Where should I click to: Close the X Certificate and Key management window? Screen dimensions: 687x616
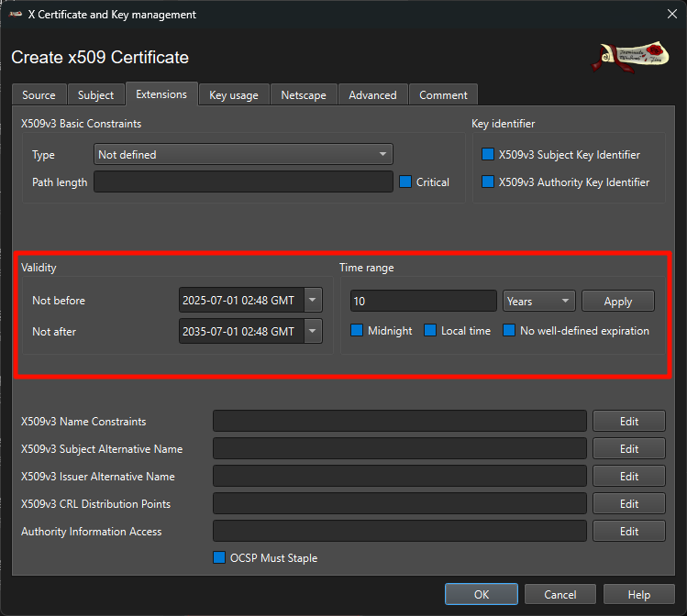pyautogui.click(x=671, y=14)
